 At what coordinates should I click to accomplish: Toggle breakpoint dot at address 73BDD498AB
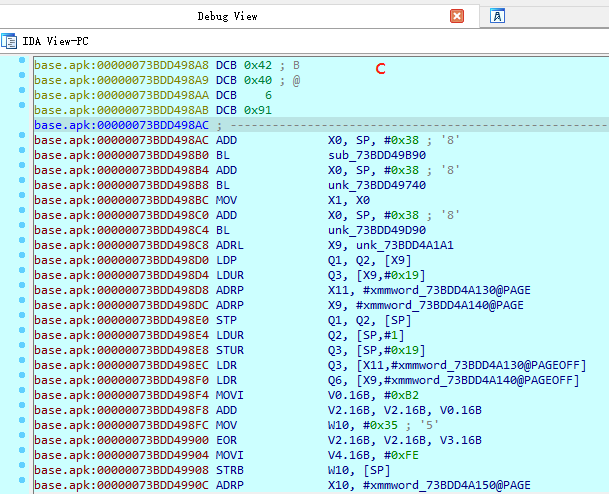point(22,105)
